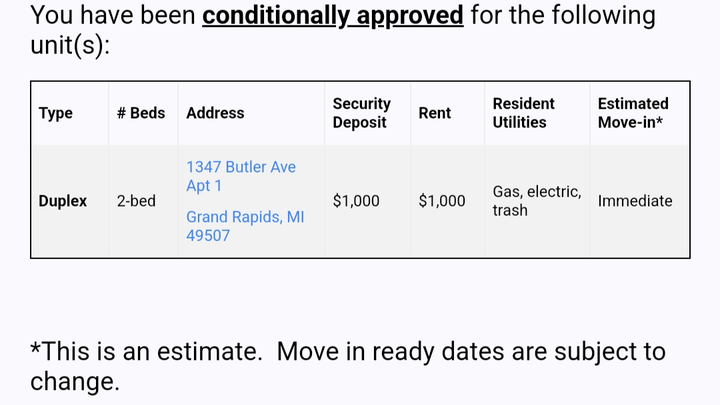This screenshot has height=405, width=720.
Task: Click the # Beds column header
Action: 141,113
